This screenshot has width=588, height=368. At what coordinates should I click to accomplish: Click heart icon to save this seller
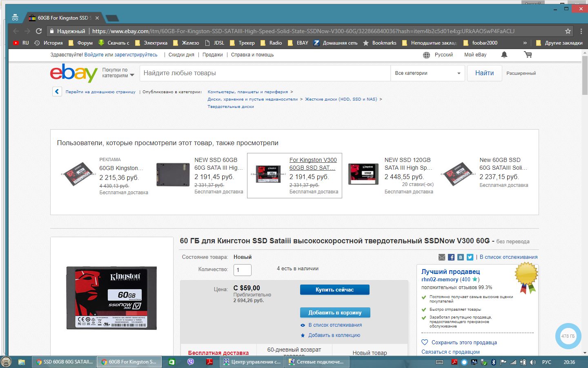(x=425, y=342)
